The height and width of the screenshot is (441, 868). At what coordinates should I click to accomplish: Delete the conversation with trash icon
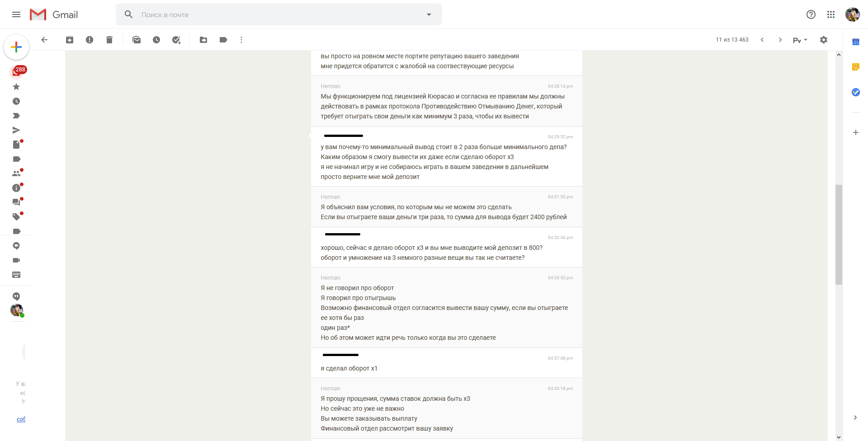coord(109,40)
